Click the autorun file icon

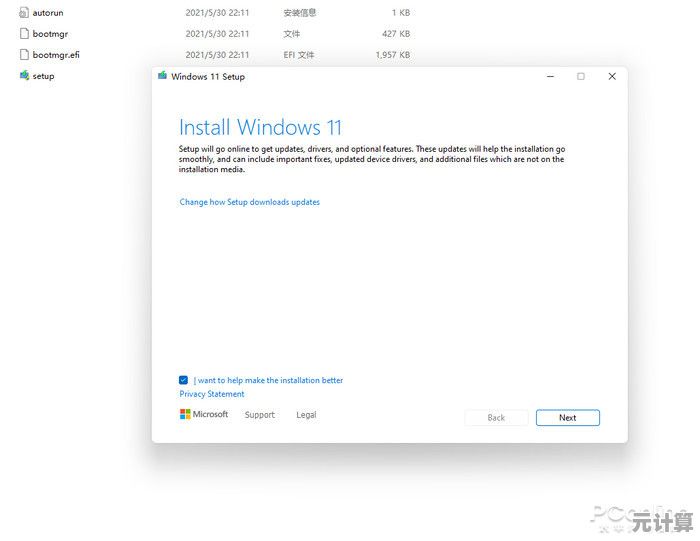(x=24, y=12)
